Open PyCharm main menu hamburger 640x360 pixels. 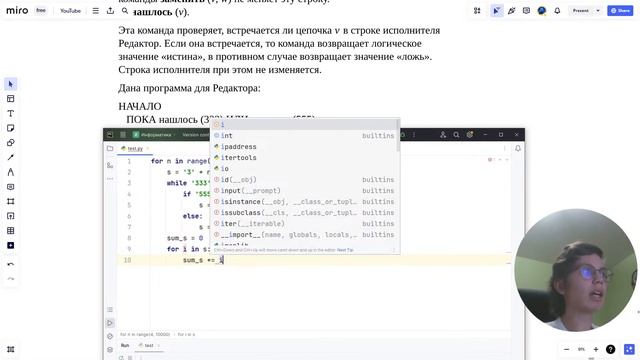tap(123, 135)
